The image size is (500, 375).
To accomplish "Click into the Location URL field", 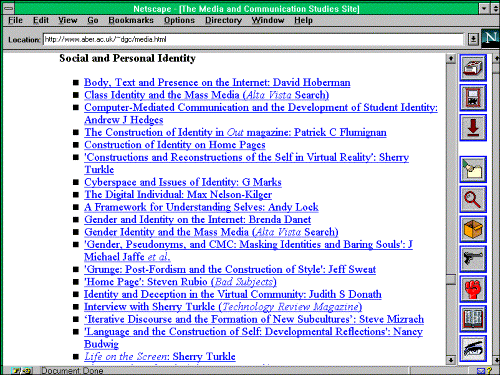I will point(253,39).
